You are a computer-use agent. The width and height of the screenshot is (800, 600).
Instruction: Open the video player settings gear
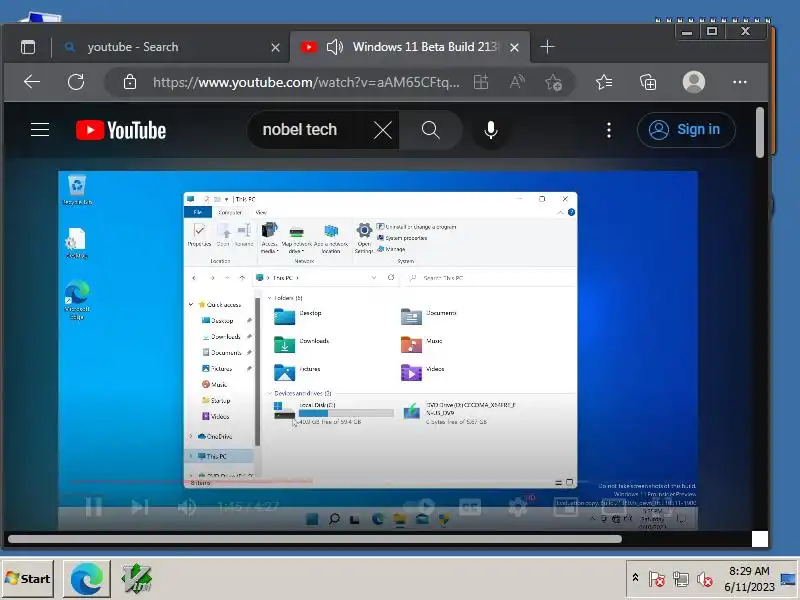[x=518, y=507]
